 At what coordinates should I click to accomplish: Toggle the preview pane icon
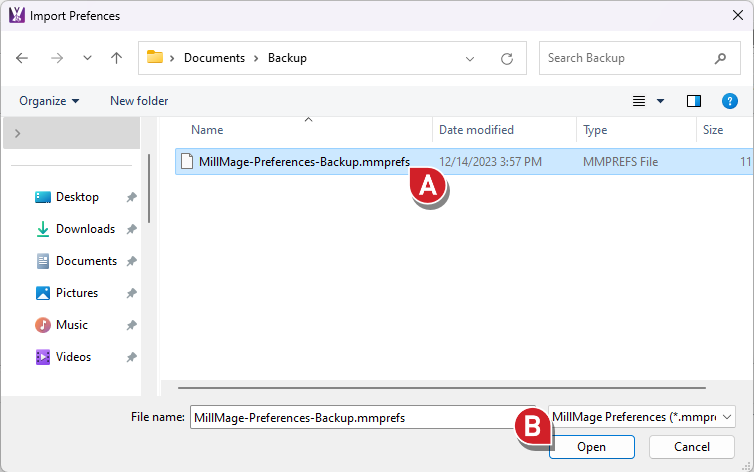pos(694,101)
